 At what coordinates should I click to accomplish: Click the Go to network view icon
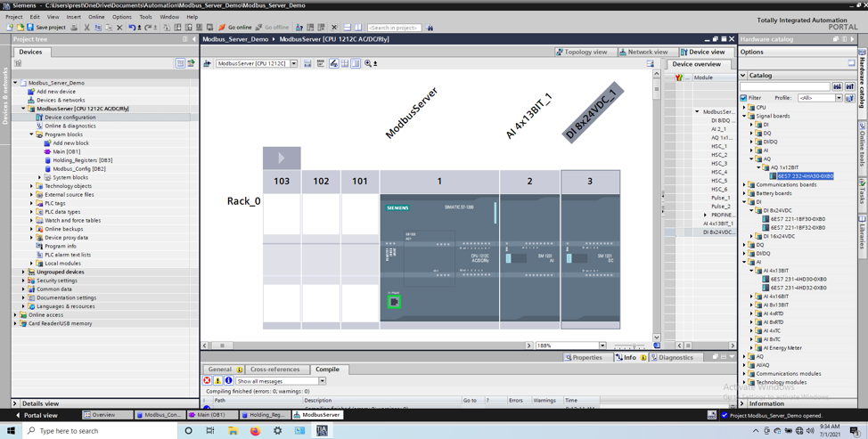pyautogui.click(x=208, y=63)
